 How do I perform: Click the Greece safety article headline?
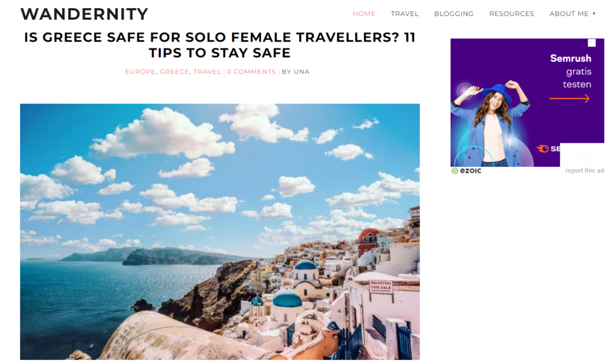[x=220, y=45]
